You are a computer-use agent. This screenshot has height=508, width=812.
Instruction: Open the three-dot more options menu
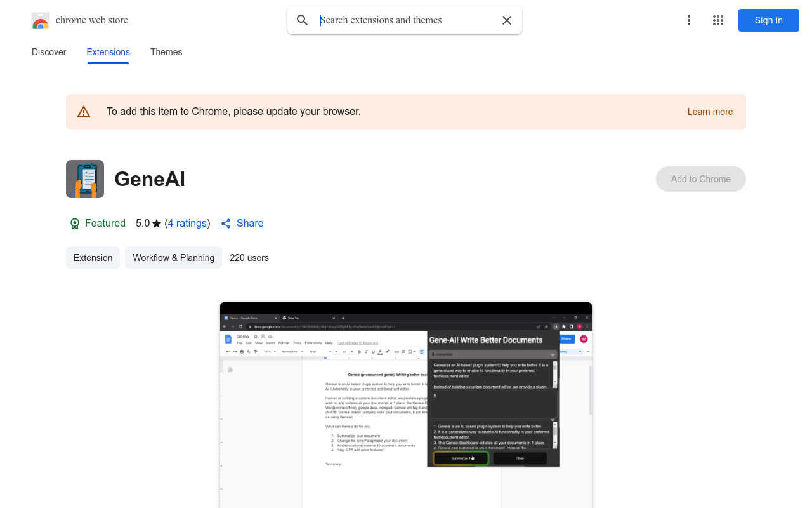click(689, 20)
